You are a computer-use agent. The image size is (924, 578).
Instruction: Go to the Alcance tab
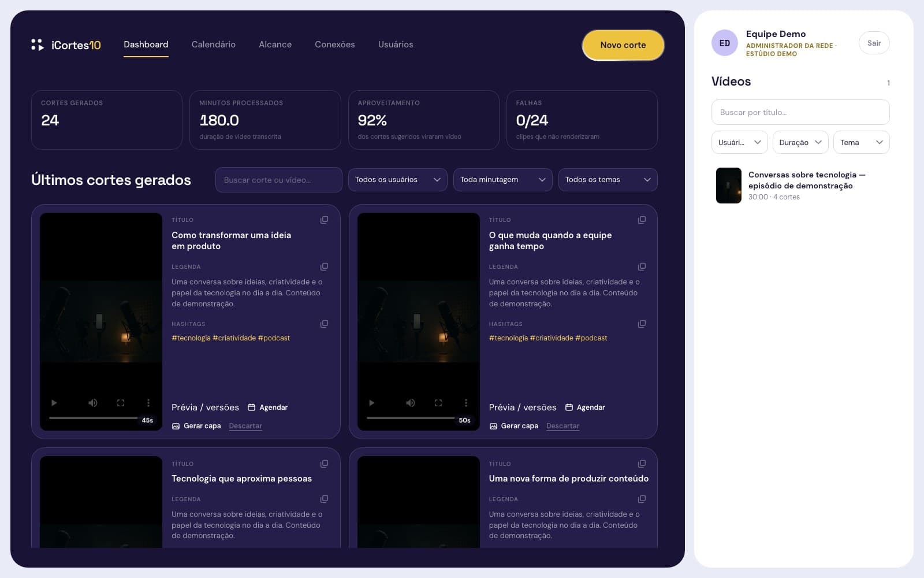(x=275, y=45)
